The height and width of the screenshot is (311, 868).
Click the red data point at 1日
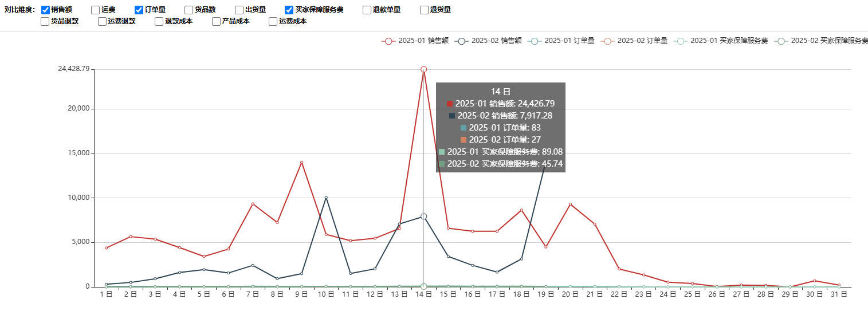coord(106,248)
